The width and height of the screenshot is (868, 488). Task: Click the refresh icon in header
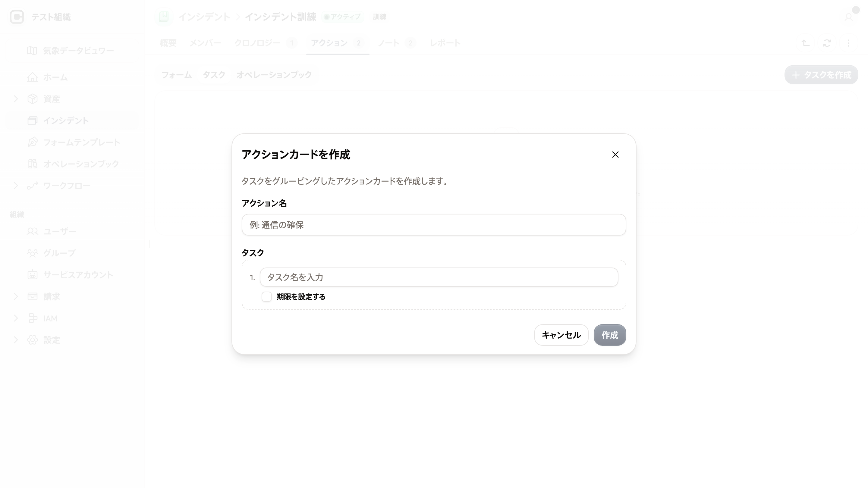[827, 43]
